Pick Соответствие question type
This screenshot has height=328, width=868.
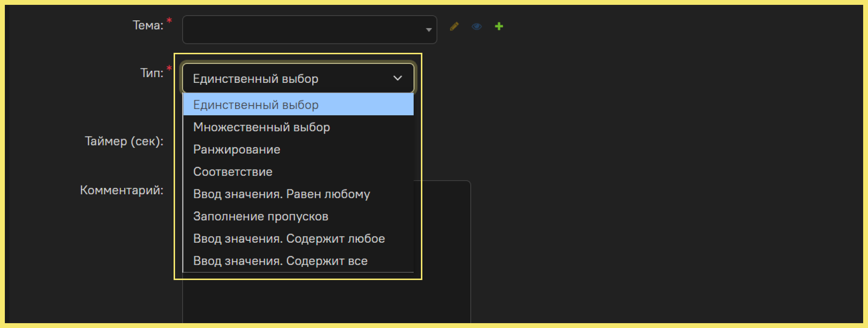pyautogui.click(x=298, y=172)
